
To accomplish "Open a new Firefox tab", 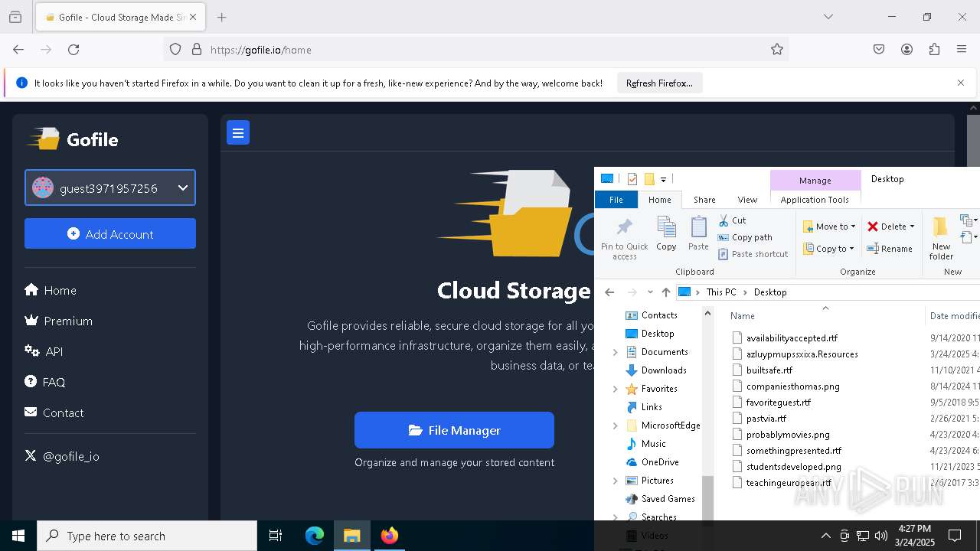I will tap(222, 17).
